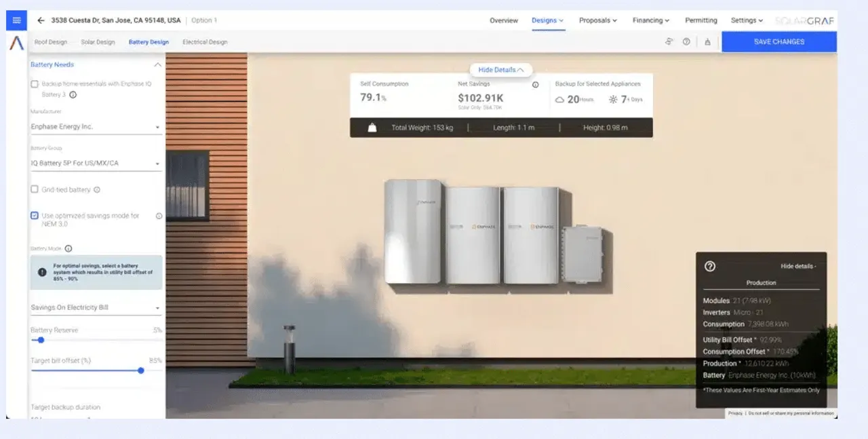Switch to the Electrical Design tab
The height and width of the screenshot is (439, 868).
[205, 41]
